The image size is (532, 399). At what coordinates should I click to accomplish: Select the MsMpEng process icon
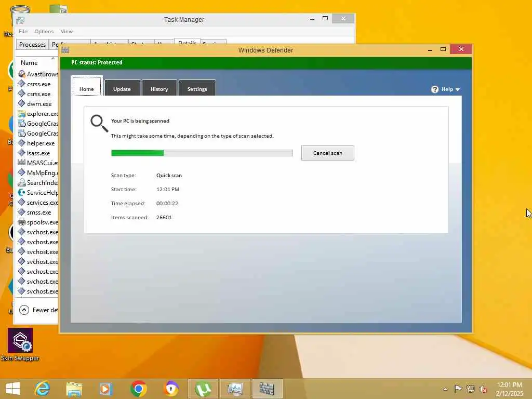(x=22, y=172)
